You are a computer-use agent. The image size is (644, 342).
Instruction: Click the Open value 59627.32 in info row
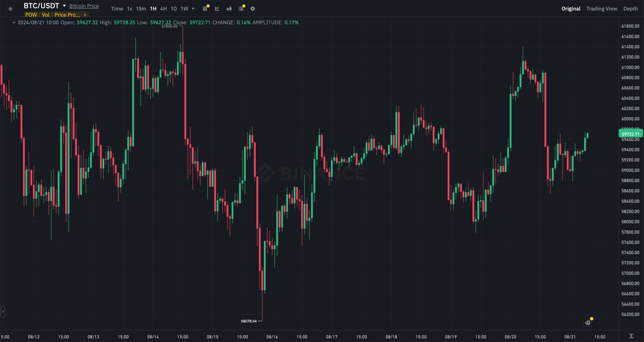click(87, 23)
